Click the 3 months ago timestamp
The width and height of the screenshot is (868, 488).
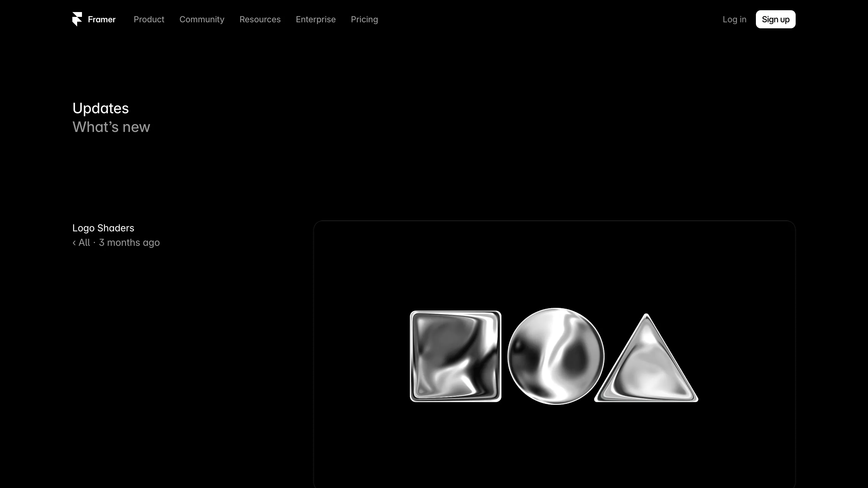[x=129, y=243]
